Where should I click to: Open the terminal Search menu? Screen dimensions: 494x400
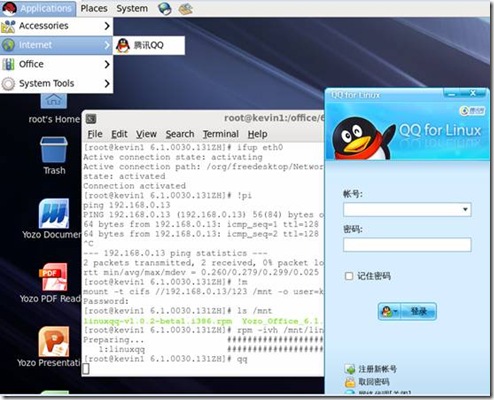pyautogui.click(x=180, y=134)
